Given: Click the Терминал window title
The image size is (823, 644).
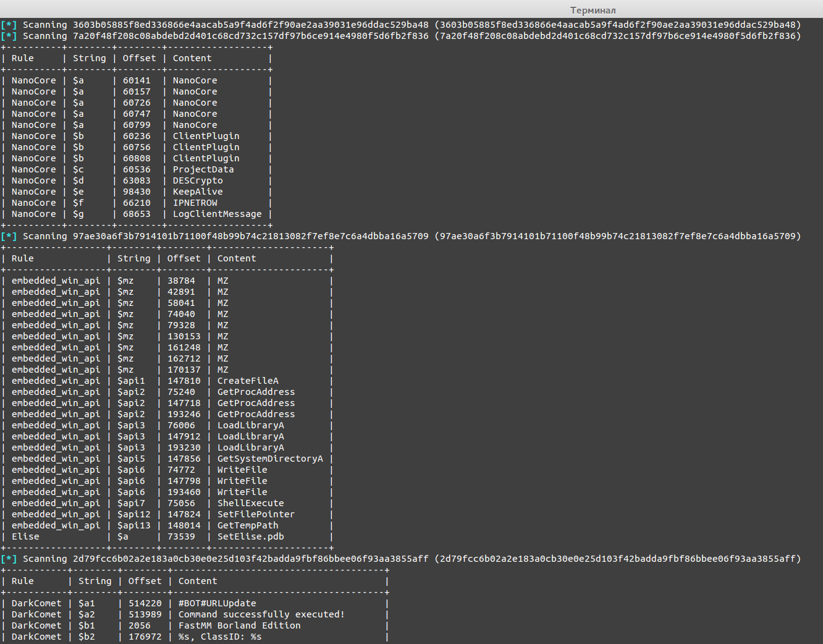Looking at the screenshot, I should [593, 10].
